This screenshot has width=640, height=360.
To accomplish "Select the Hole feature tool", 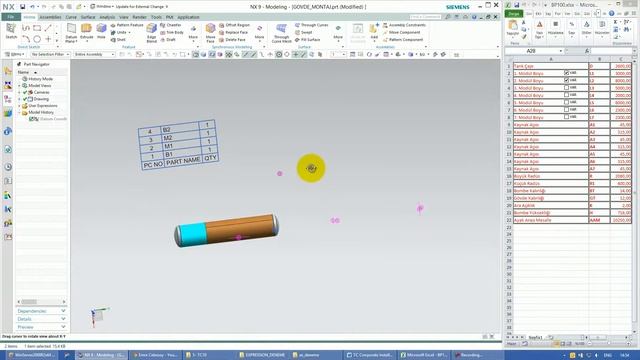I will tap(101, 31).
